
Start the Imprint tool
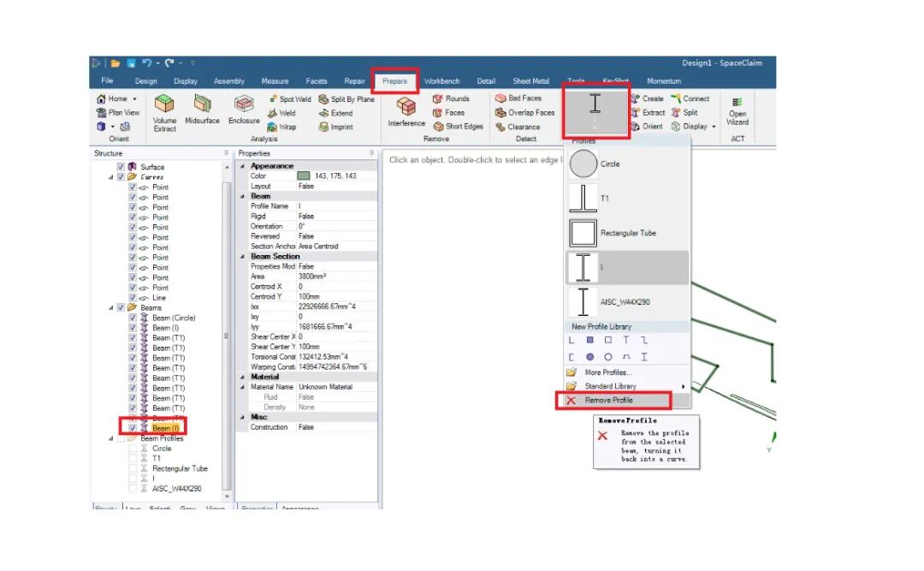click(x=336, y=127)
